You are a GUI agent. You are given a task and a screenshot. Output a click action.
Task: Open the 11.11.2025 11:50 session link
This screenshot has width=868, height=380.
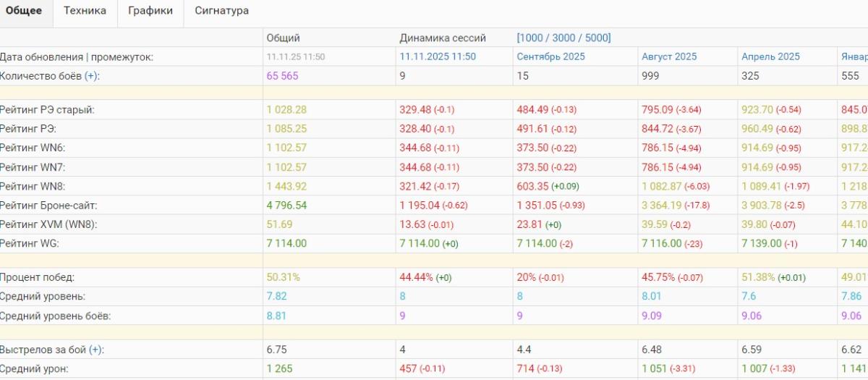(438, 56)
